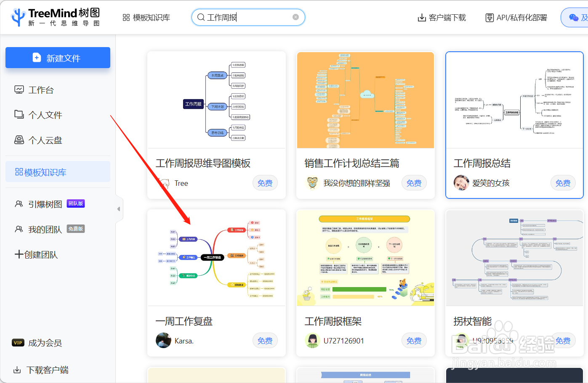Click the 团队版 badge
This screenshot has height=383, width=588.
(76, 203)
